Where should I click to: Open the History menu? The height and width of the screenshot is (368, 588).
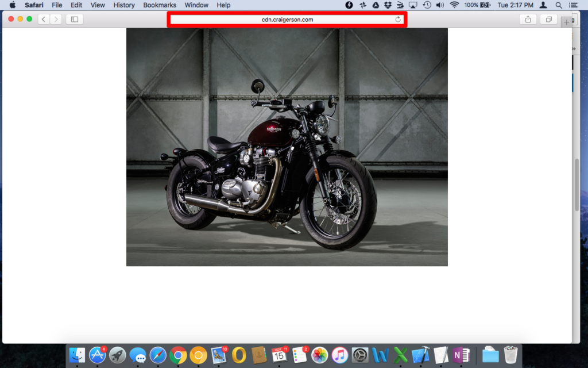coord(124,5)
